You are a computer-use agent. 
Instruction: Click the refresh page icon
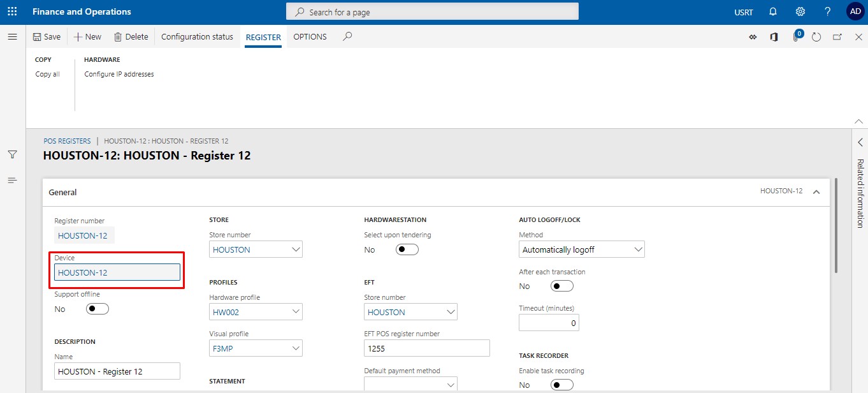[816, 37]
